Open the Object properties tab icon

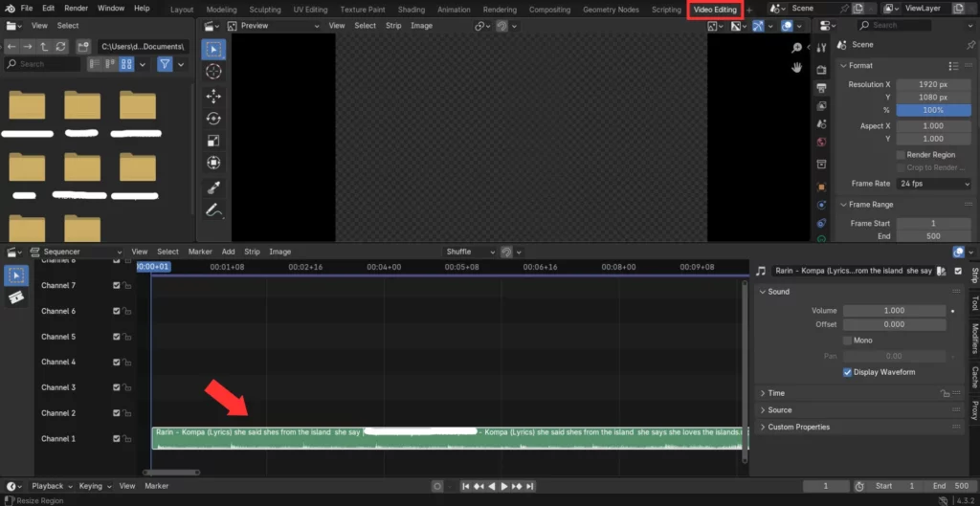tap(821, 187)
